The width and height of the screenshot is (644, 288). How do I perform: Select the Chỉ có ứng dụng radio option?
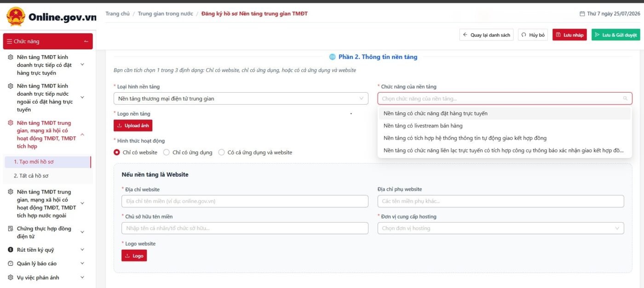(167, 153)
